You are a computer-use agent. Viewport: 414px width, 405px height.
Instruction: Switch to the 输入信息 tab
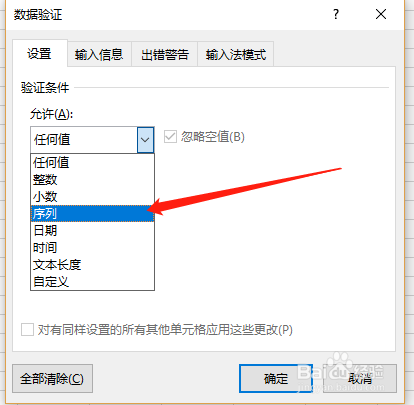pos(99,54)
